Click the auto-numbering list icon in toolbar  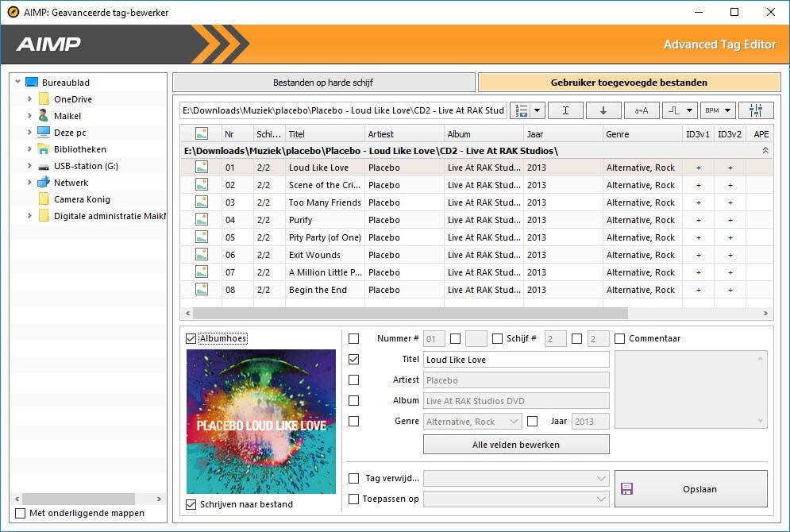pyautogui.click(x=522, y=110)
